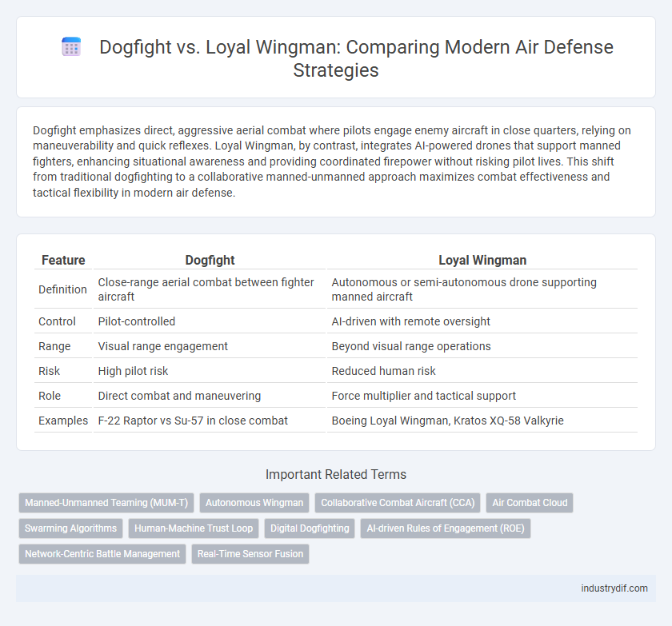Open the Swarming Algorithms tag
Viewport: 672px width, 626px height.
click(x=70, y=528)
